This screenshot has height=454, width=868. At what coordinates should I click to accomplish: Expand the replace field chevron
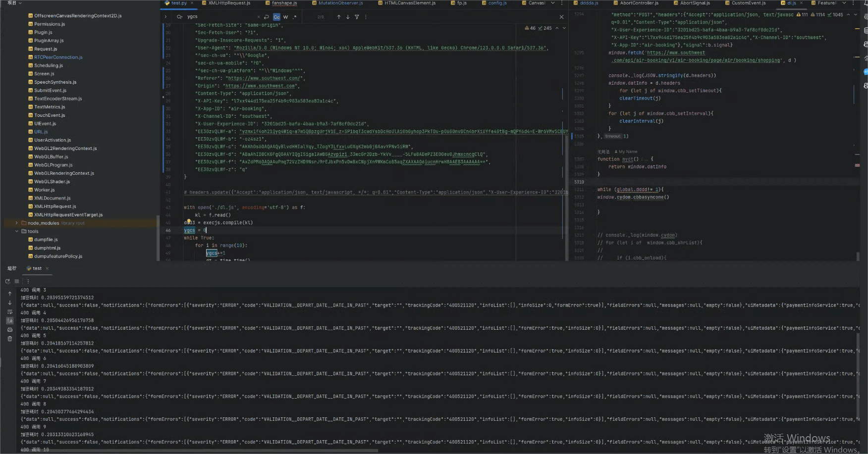(166, 17)
